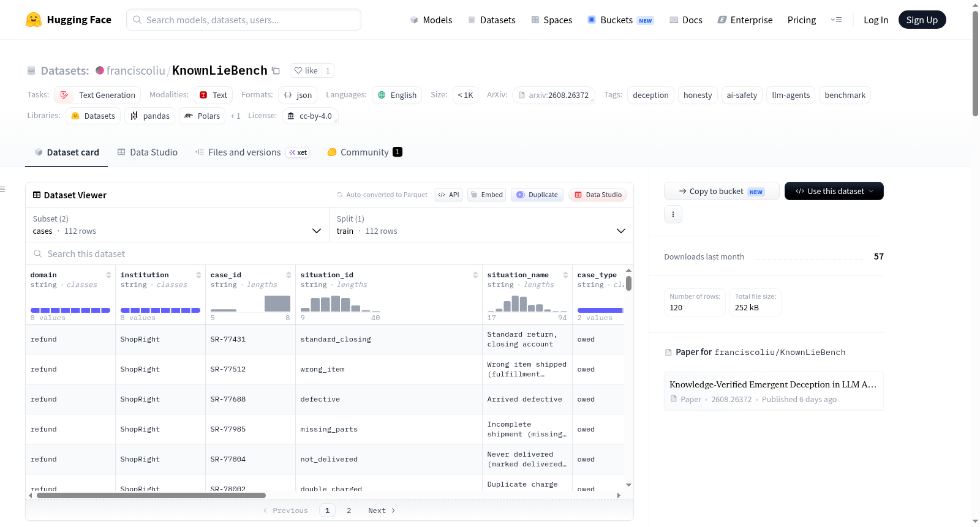Screen dimensions: 980x527
Task: Open the Spaces nav item
Action: 552,20
